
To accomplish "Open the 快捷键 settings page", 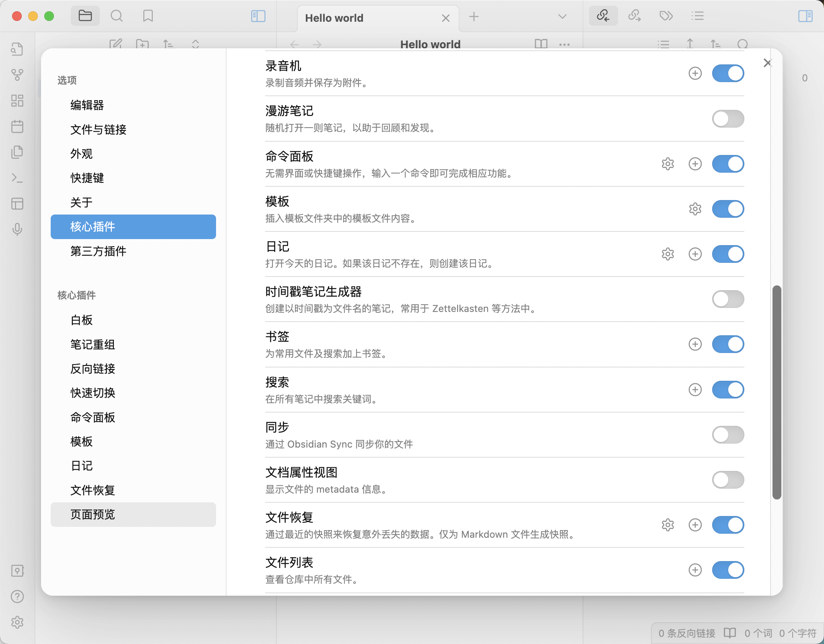I will [87, 178].
